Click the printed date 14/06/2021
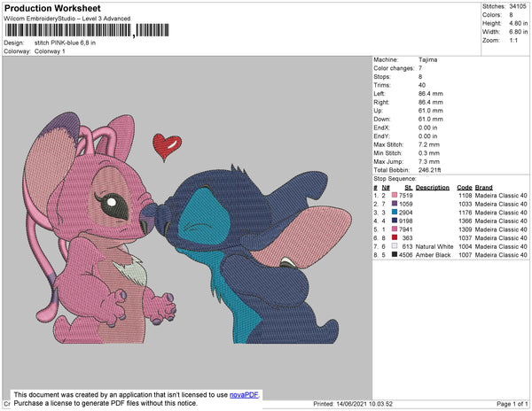Viewport: 532px width, 411px height. click(351, 404)
